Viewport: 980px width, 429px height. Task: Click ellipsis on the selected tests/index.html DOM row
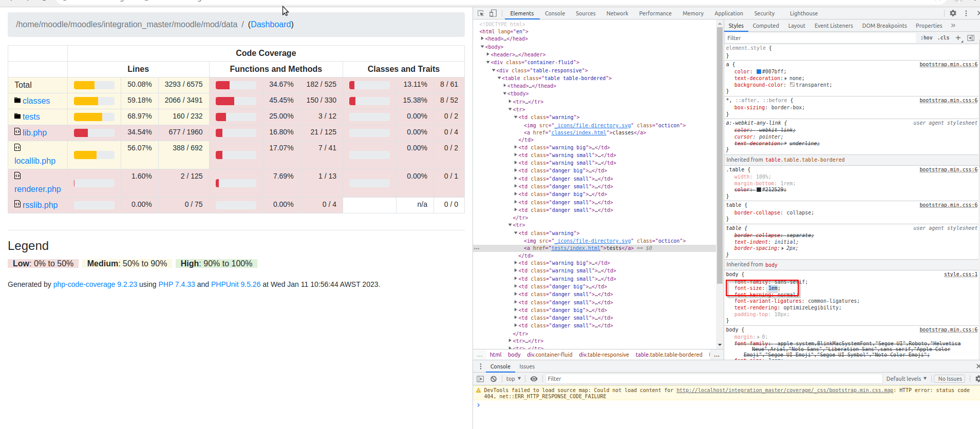[477, 248]
